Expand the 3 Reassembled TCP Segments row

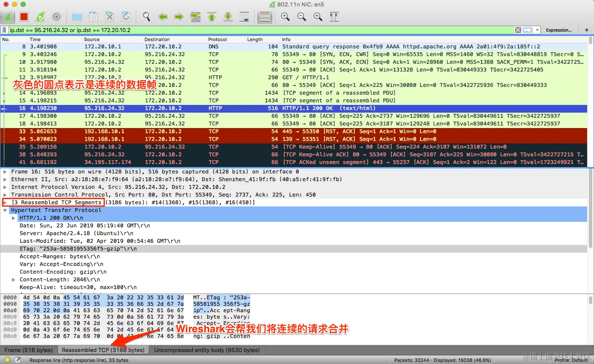5,203
